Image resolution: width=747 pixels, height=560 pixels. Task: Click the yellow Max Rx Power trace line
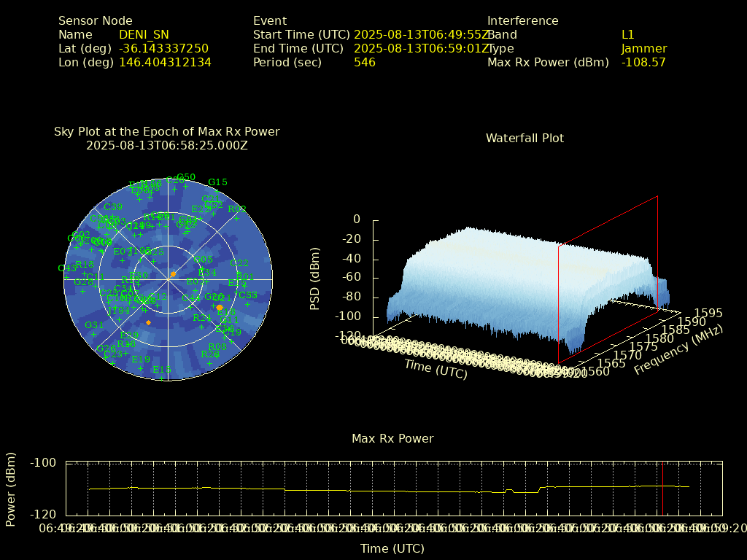tap(365, 491)
